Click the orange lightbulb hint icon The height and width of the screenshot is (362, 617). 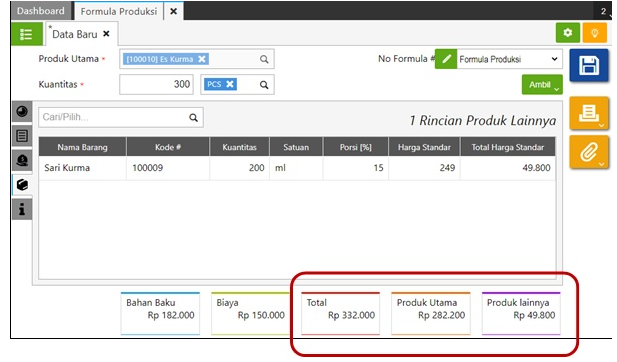click(x=594, y=33)
